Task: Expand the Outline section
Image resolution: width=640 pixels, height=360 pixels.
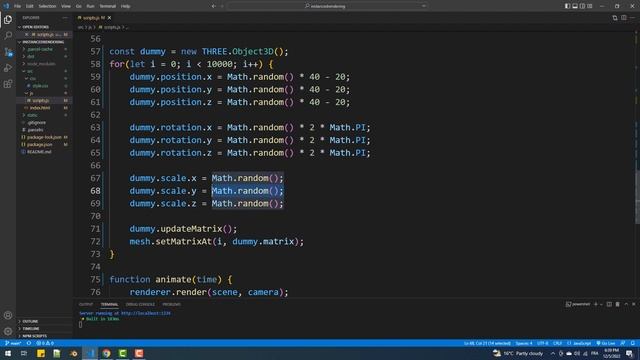Action: [x=30, y=321]
